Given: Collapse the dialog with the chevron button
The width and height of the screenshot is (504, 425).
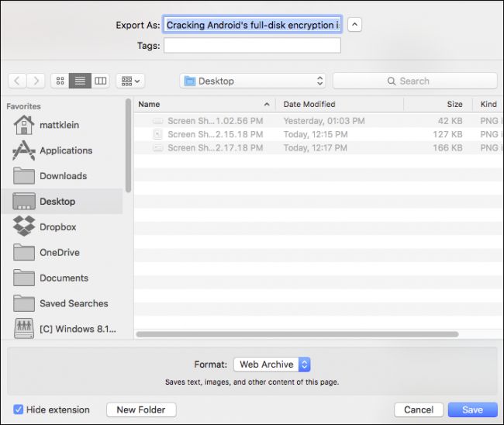Looking at the screenshot, I should click(x=354, y=25).
